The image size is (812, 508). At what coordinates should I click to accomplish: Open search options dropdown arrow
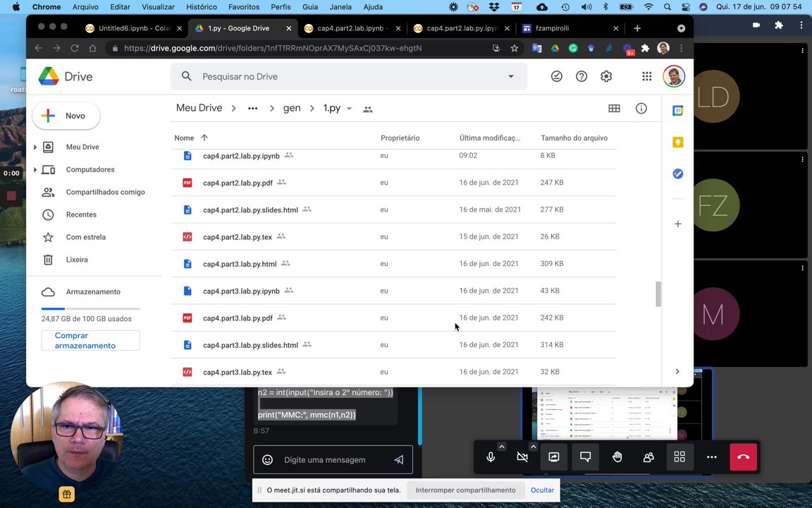point(510,76)
